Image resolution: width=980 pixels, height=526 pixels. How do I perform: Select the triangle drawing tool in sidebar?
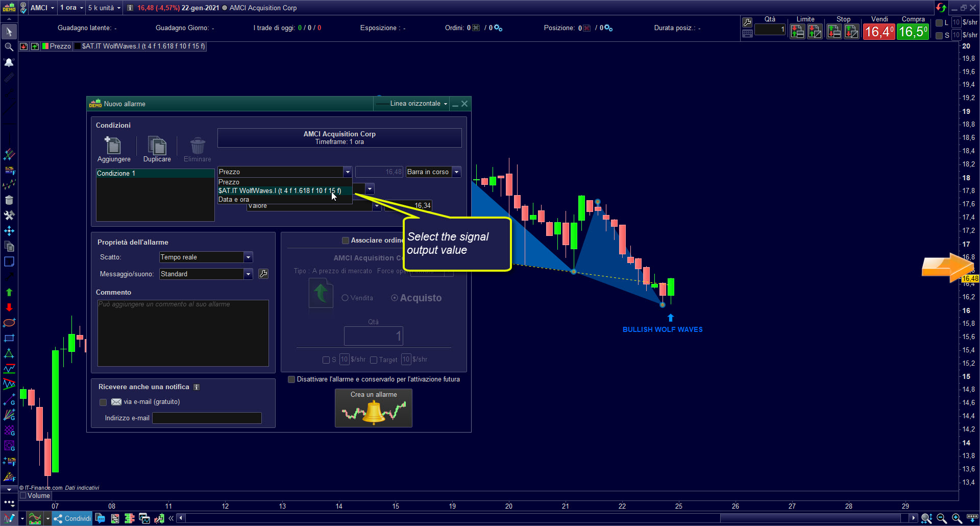9,353
